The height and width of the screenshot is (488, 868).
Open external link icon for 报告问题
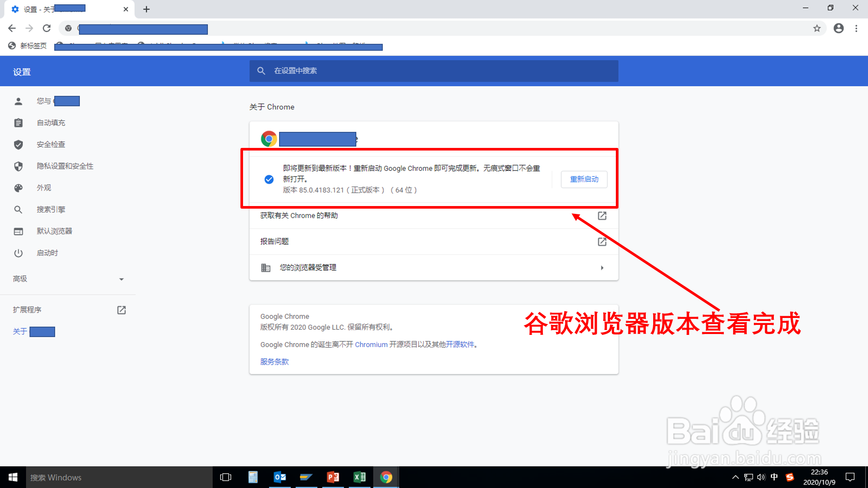(x=602, y=242)
